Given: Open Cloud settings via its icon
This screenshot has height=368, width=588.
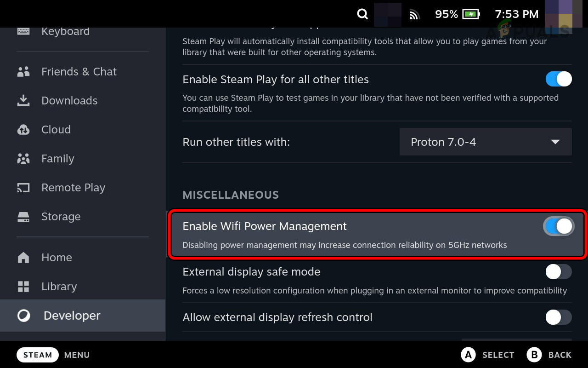Looking at the screenshot, I should tap(23, 129).
